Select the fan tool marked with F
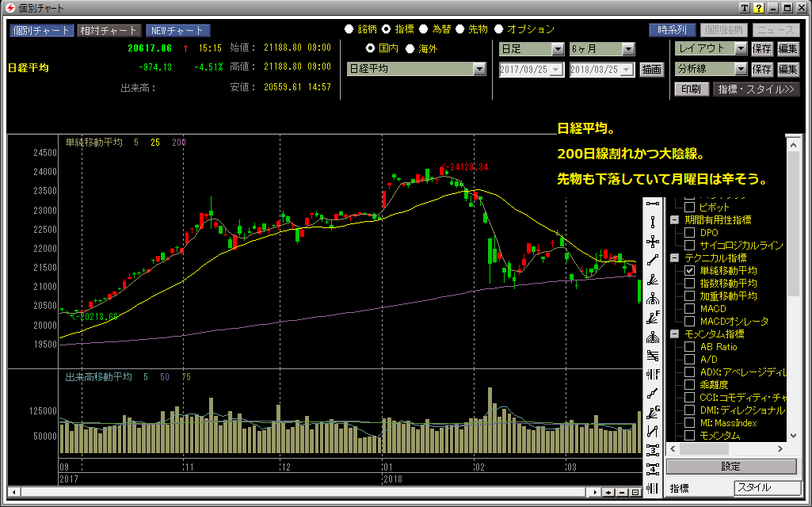The width and height of the screenshot is (812, 507). pos(653,318)
